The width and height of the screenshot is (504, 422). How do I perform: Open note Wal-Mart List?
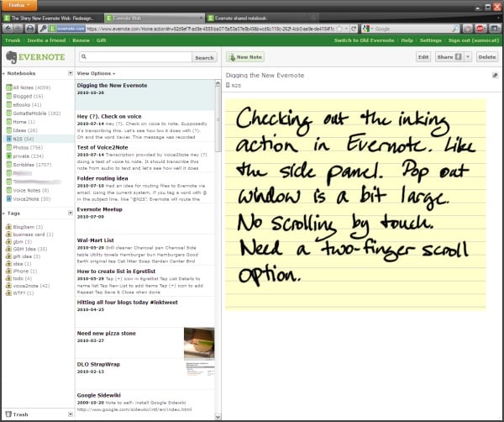[x=144, y=251]
